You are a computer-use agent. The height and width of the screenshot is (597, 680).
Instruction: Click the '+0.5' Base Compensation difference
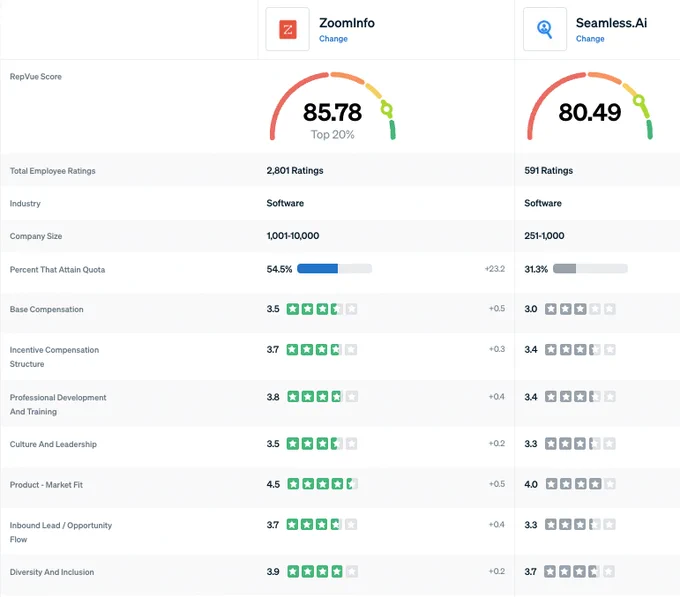(x=497, y=308)
